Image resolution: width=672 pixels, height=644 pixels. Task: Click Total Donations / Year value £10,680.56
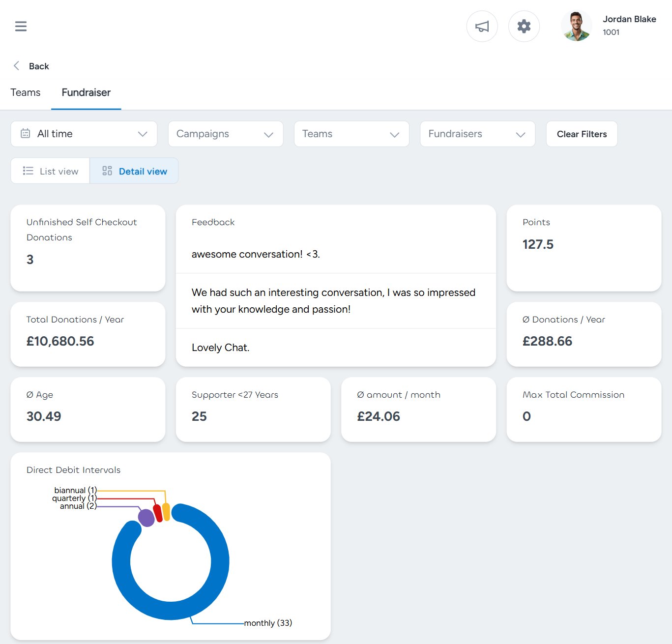(60, 341)
